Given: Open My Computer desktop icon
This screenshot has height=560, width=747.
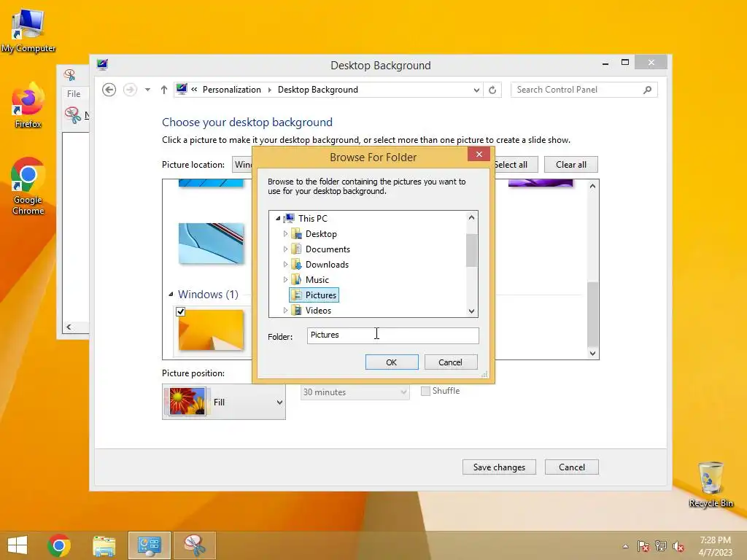Looking at the screenshot, I should pyautogui.click(x=28, y=29).
